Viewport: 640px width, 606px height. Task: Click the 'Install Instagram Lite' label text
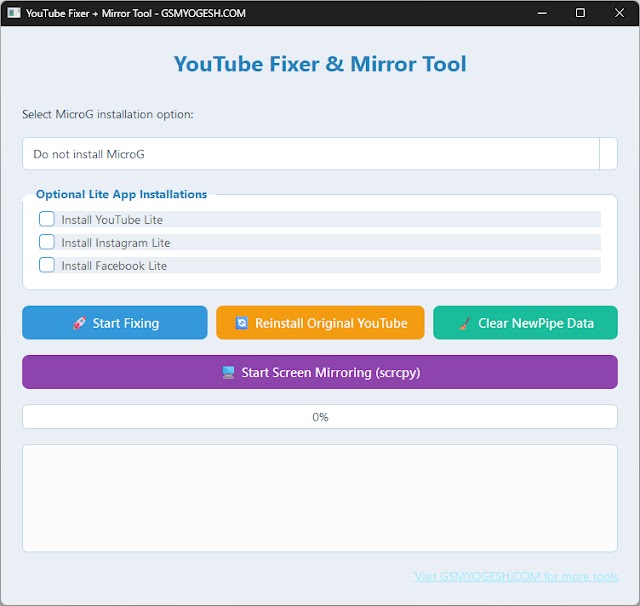[116, 243]
